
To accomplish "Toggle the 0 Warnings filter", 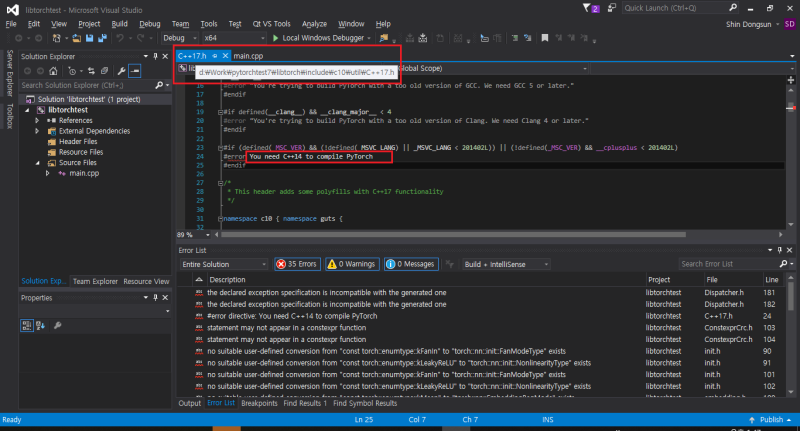I will coord(352,264).
